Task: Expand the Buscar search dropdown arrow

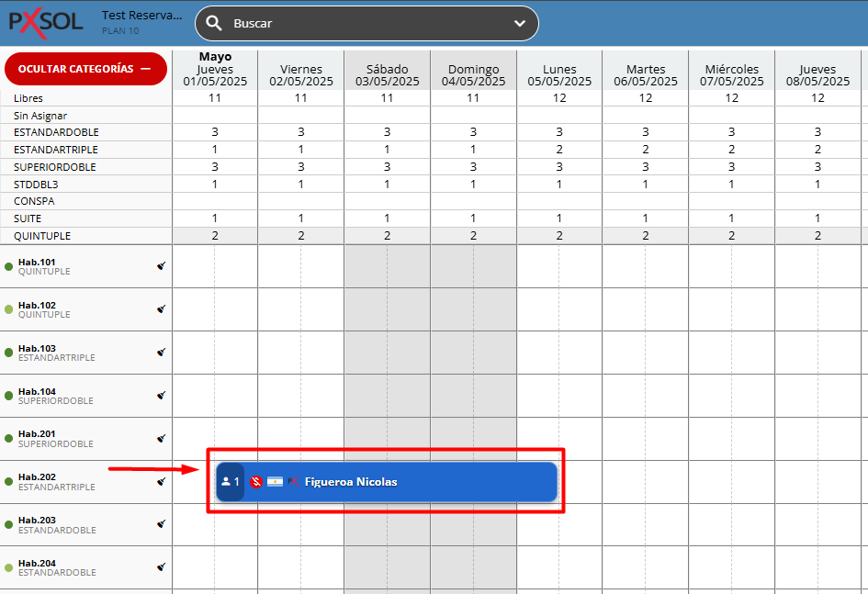Action: pos(520,24)
